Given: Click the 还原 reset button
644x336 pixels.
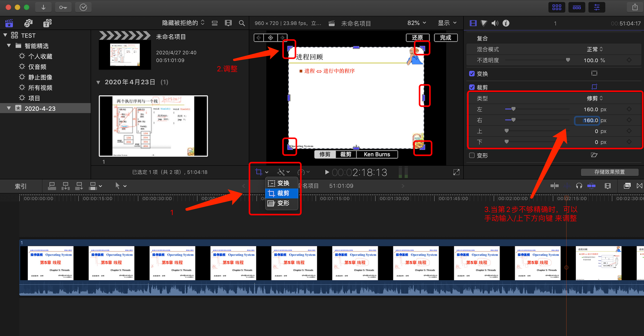Looking at the screenshot, I should click(418, 38).
